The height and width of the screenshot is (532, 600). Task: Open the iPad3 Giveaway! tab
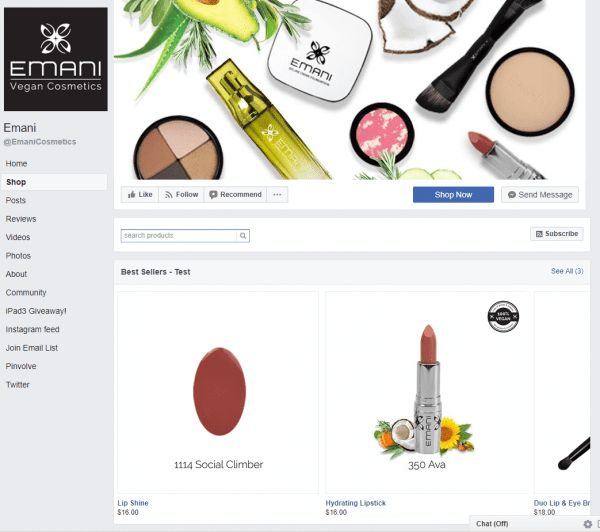pyautogui.click(x=36, y=311)
